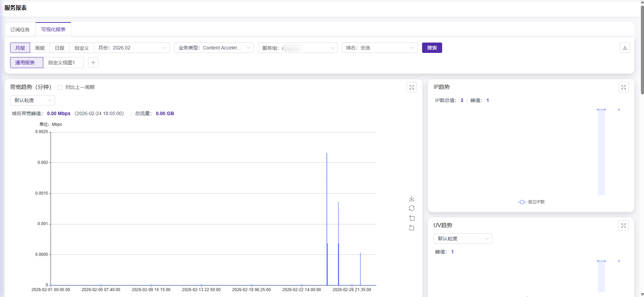The image size is (644, 297).
Task: Click the 带宽趋势 (分钟) panel title
Action: click(30, 87)
